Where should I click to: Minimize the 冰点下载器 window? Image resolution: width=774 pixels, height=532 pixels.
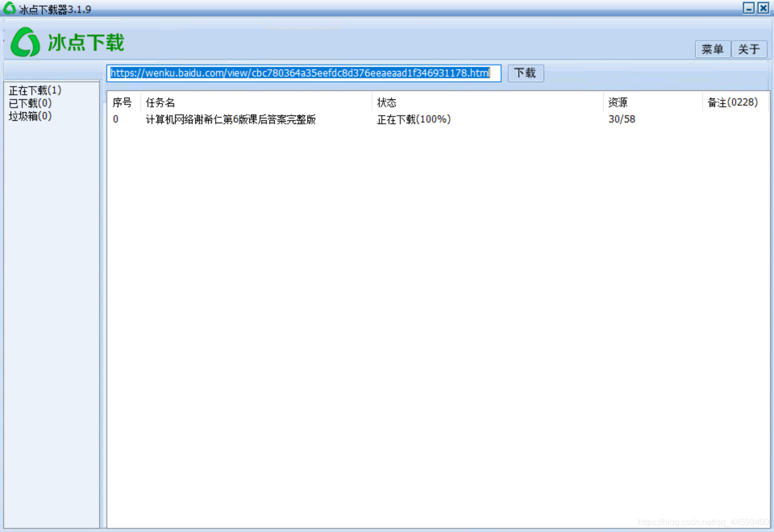(749, 8)
